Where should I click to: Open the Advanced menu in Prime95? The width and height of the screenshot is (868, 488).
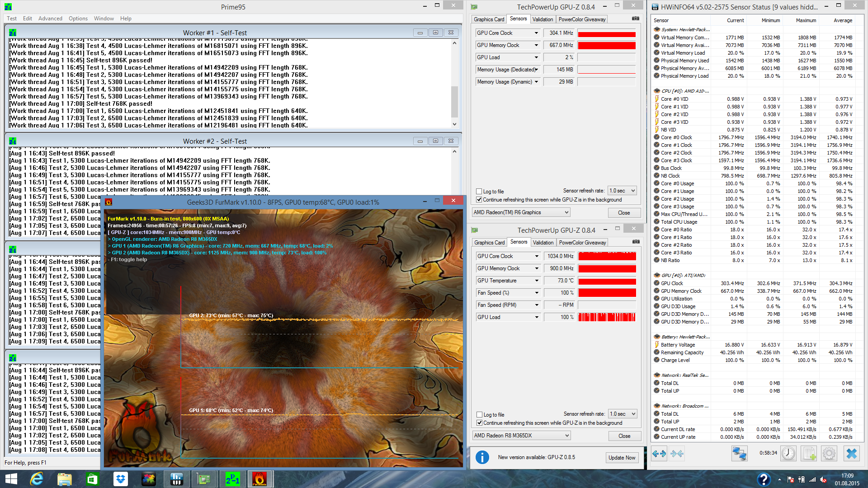pos(50,19)
